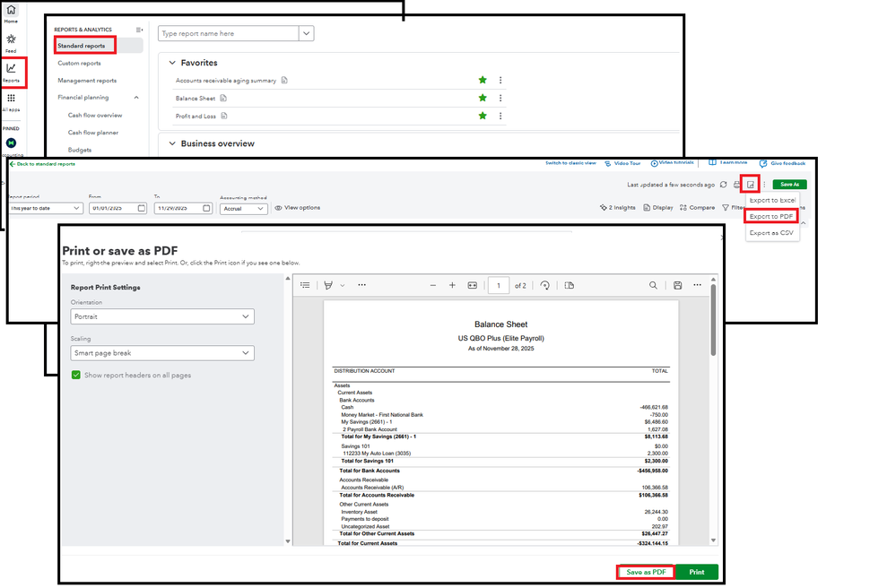The image size is (896, 588).
Task: Click Give feedback
Action: point(782,163)
